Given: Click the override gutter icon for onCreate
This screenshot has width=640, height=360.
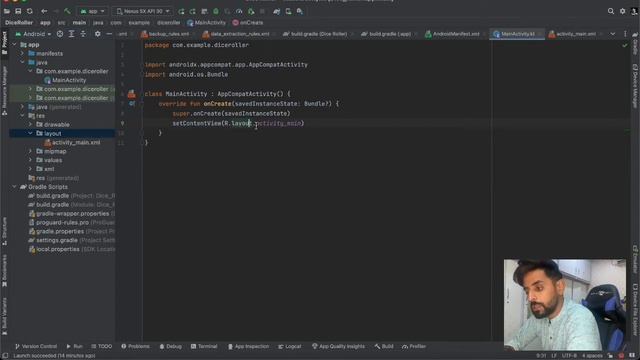Looking at the screenshot, I should [131, 104].
